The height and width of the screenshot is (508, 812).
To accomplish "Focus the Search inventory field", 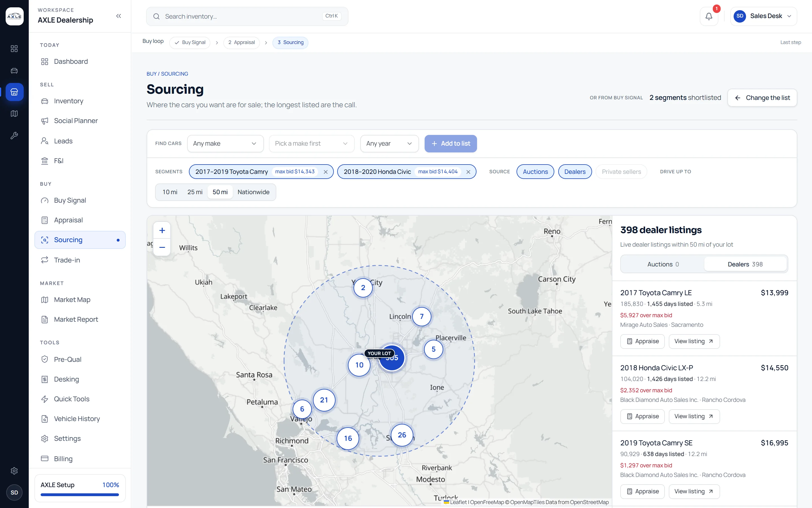I will click(247, 16).
